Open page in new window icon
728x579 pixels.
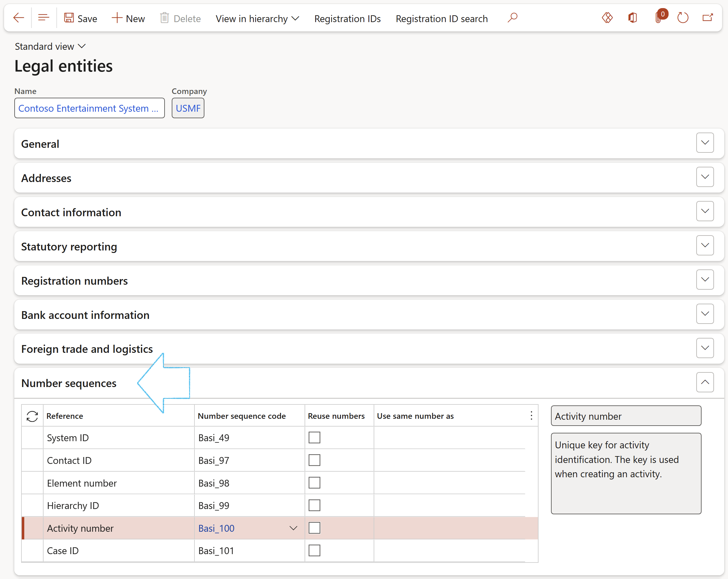[708, 17]
